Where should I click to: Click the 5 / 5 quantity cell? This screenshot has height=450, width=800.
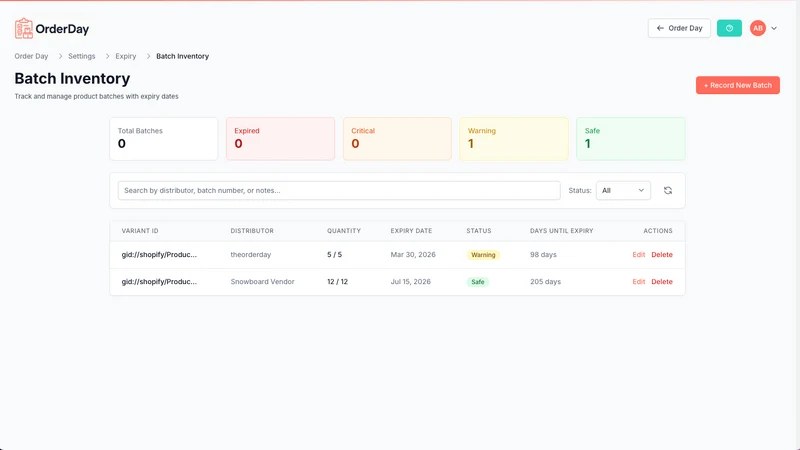tap(334, 255)
